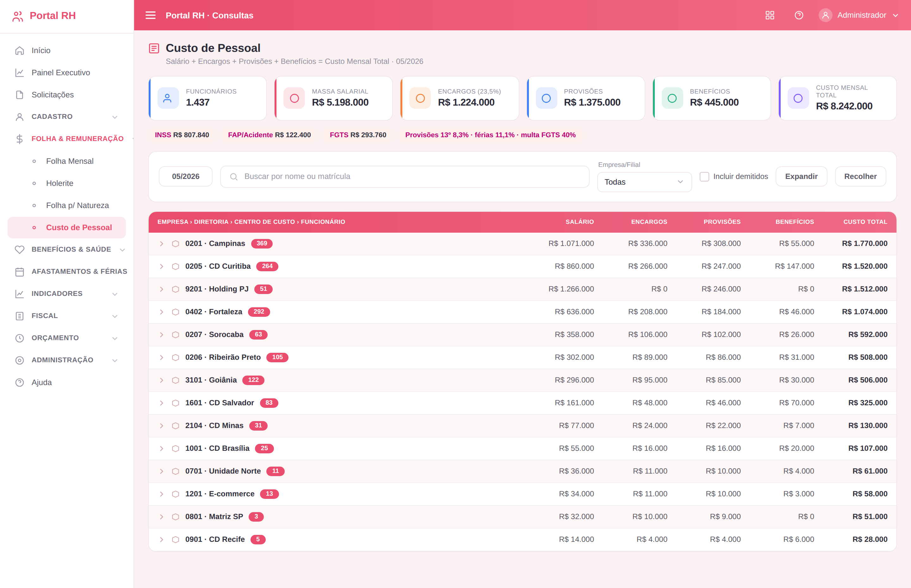Click the Administrador avatar icon
The width and height of the screenshot is (911, 588).
pos(826,15)
